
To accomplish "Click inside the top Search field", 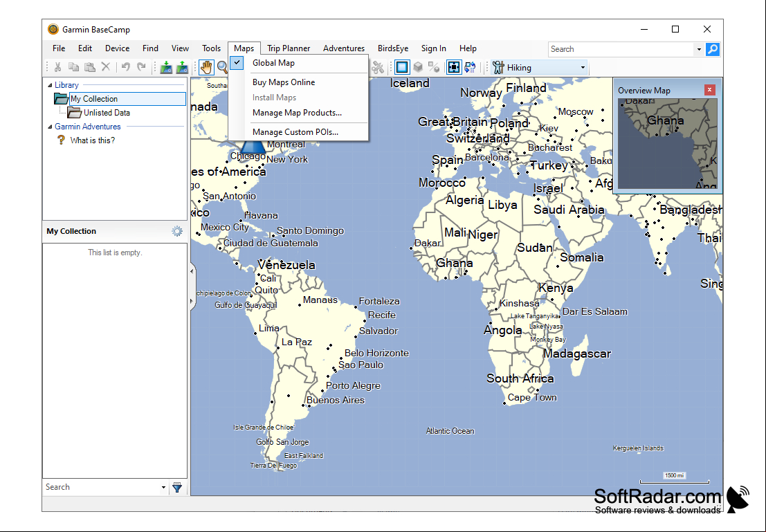I will (x=621, y=49).
